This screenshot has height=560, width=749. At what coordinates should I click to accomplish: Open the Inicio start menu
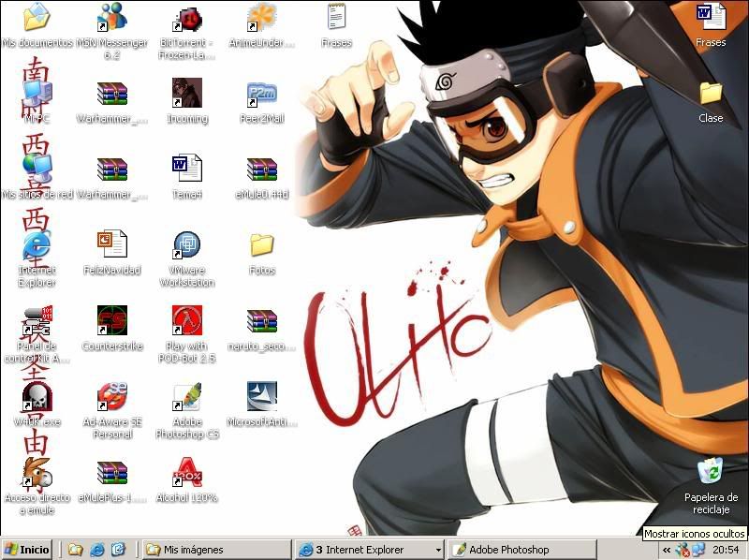pyautogui.click(x=27, y=550)
